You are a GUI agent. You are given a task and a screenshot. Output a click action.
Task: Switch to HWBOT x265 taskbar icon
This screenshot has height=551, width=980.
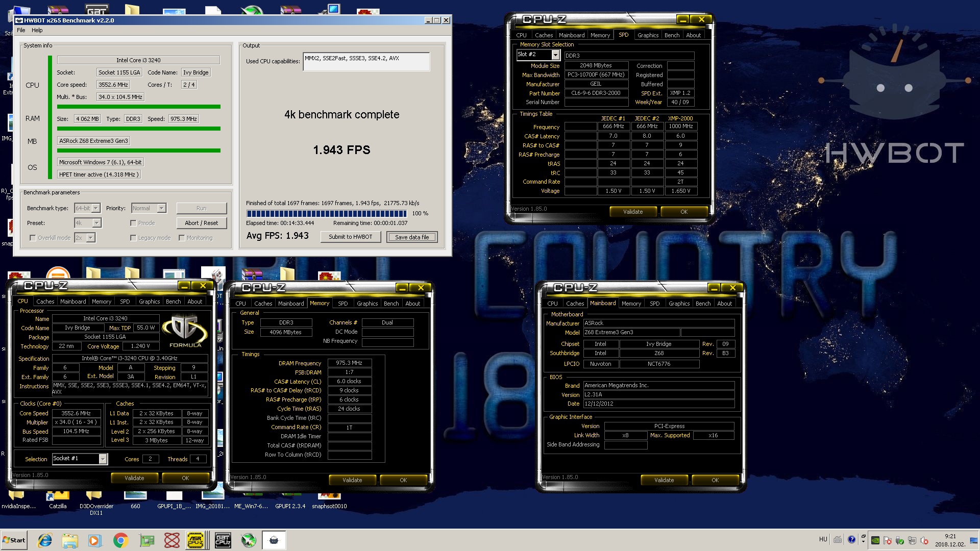[274, 540]
